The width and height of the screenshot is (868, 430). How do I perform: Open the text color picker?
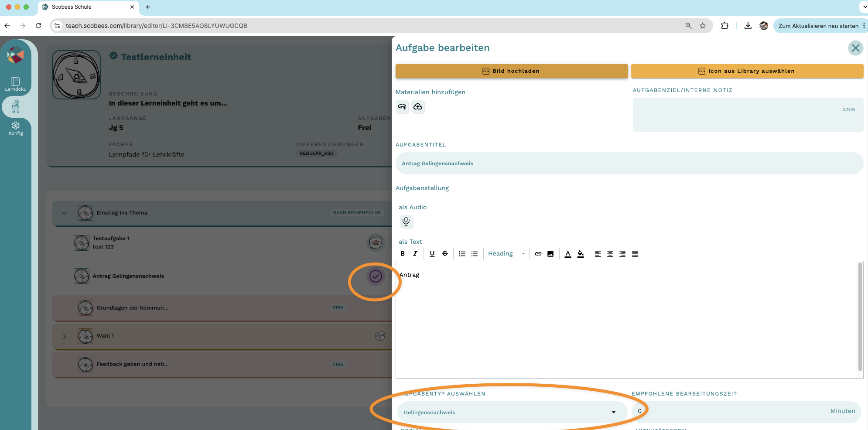click(x=568, y=254)
